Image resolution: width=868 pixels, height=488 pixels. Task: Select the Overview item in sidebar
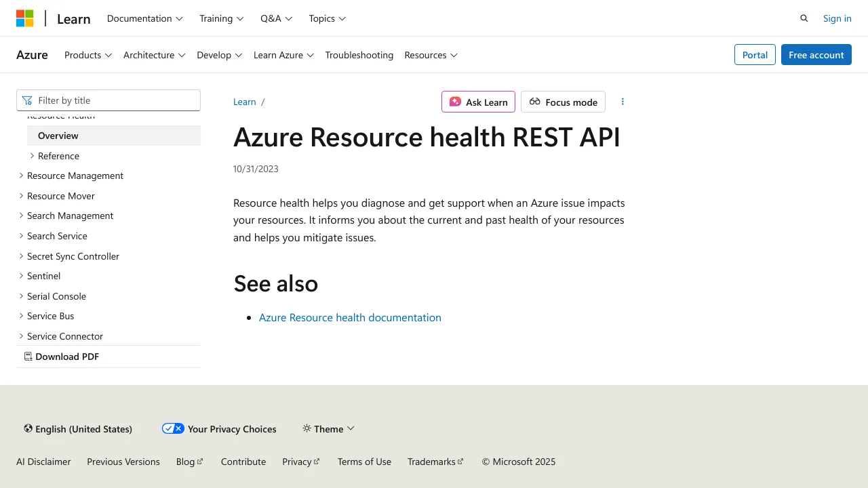point(114,136)
